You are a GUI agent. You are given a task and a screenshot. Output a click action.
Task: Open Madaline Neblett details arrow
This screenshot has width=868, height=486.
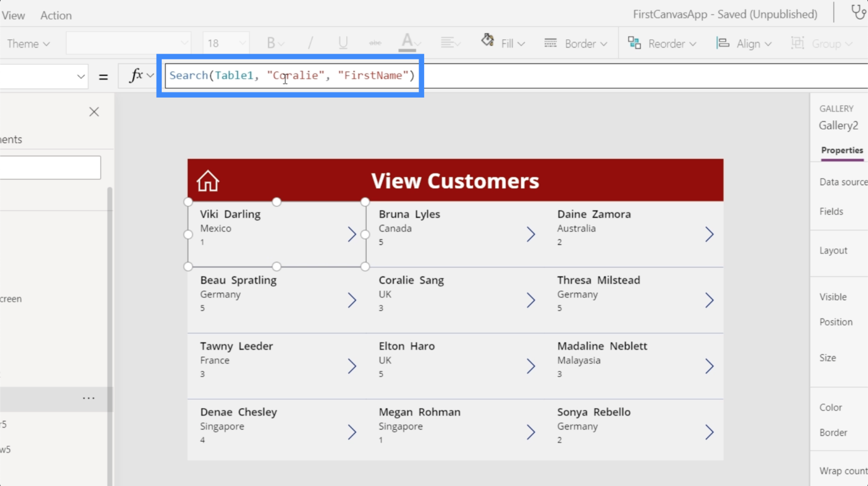(709, 367)
